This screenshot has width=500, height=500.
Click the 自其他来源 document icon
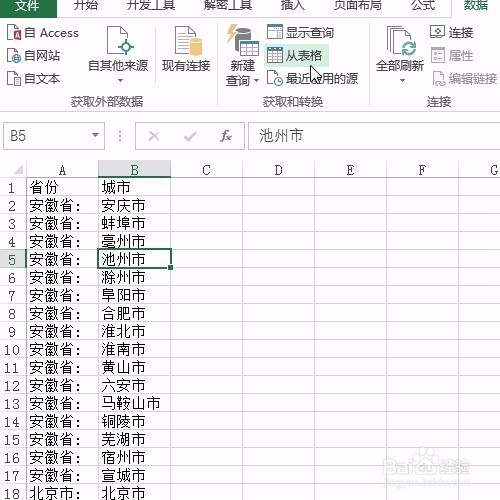click(x=119, y=41)
